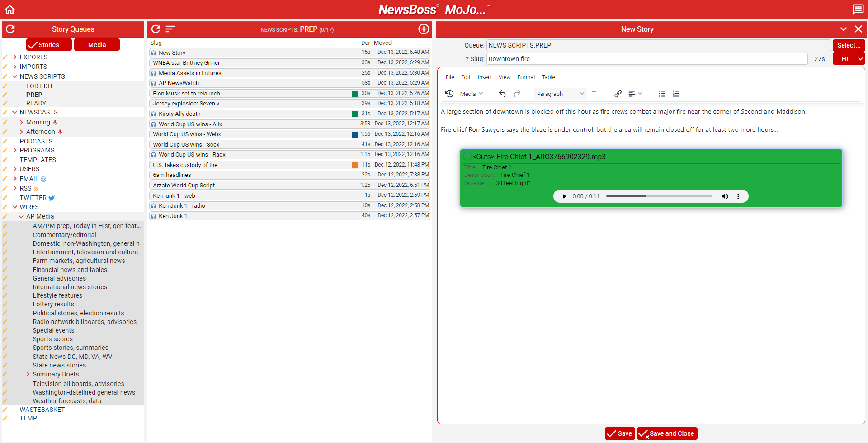This screenshot has width=868, height=443.
Task: Mute the audio player volume
Action: (725, 196)
